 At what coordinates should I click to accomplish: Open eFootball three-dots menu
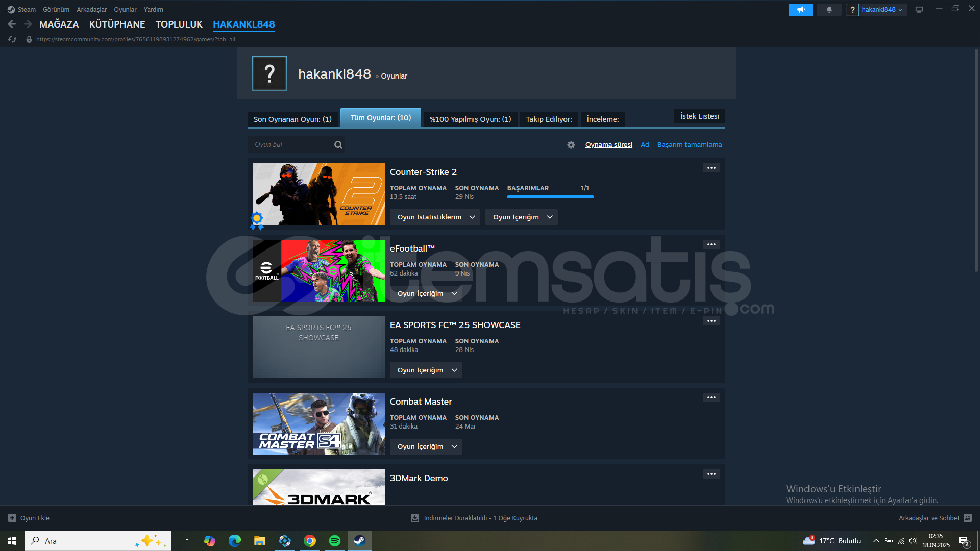pyautogui.click(x=712, y=244)
